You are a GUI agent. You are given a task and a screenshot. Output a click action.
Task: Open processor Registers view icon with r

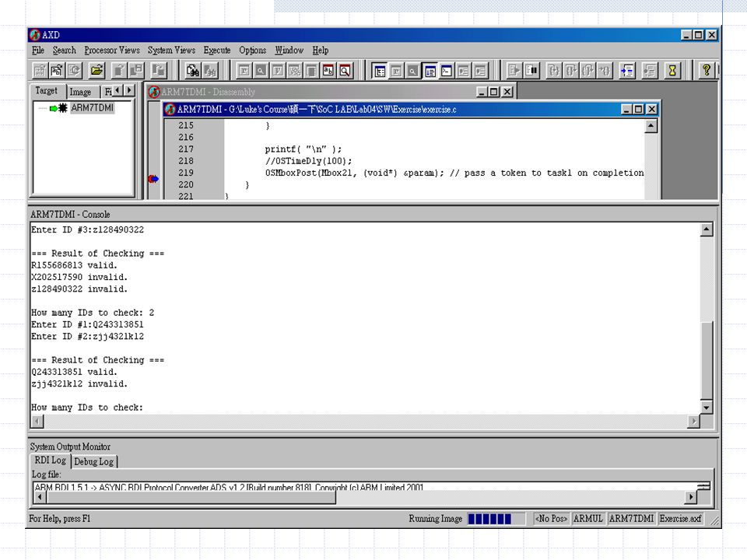point(244,71)
